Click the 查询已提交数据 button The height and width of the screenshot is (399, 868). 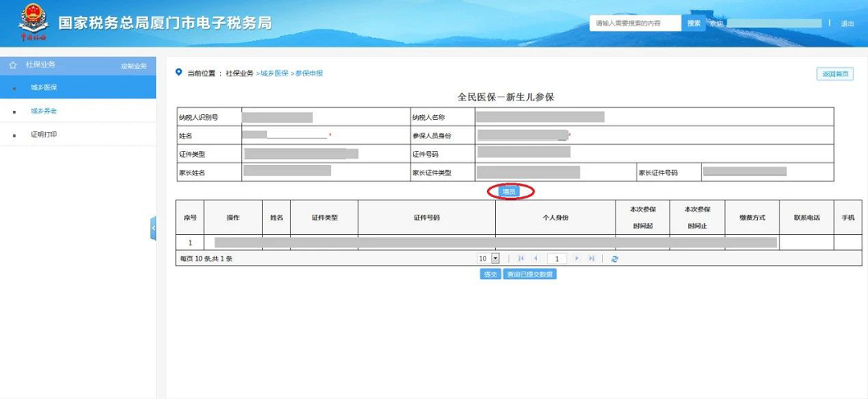pos(530,274)
